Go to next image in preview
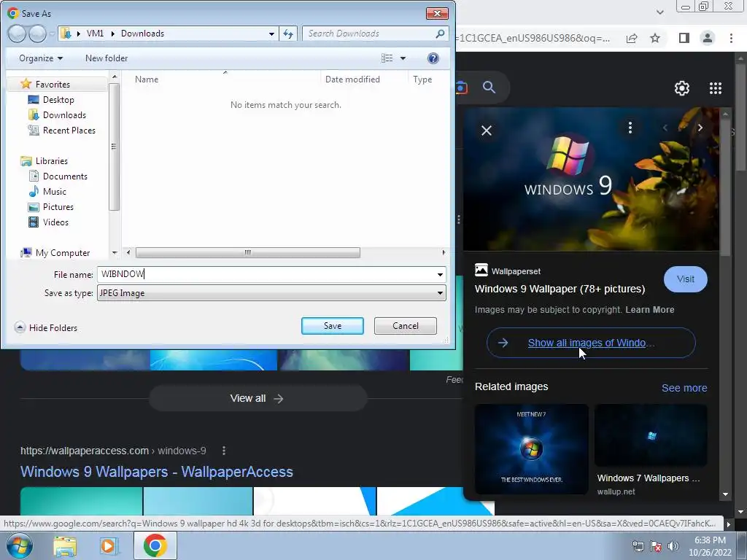Viewport: 747px width, 560px height. pos(700,128)
